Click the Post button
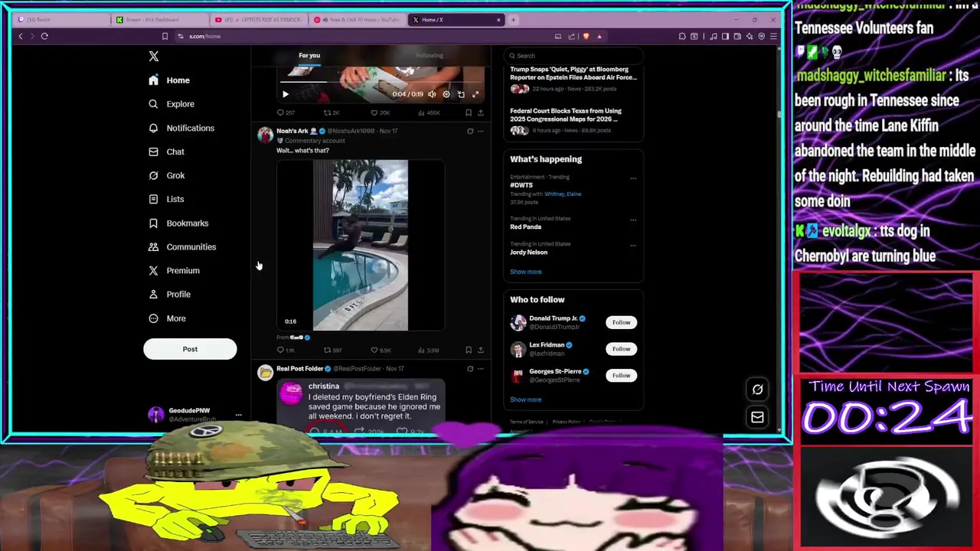This screenshot has height=551, width=980. click(190, 349)
